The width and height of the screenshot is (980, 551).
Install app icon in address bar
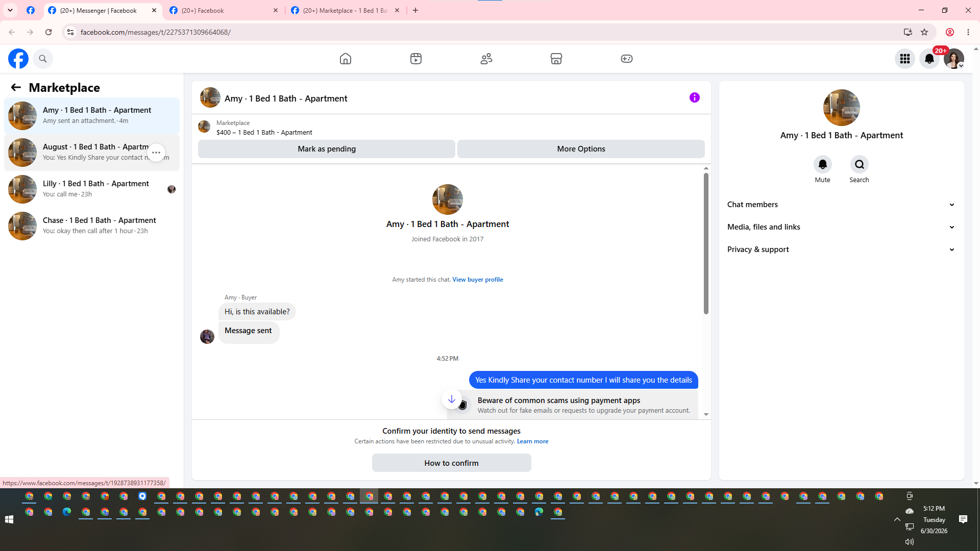point(908,32)
